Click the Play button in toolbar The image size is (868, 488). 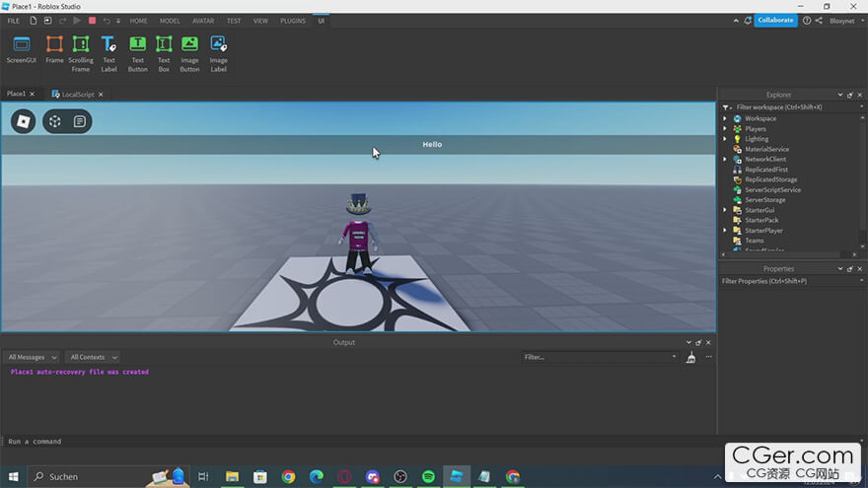[x=77, y=21]
